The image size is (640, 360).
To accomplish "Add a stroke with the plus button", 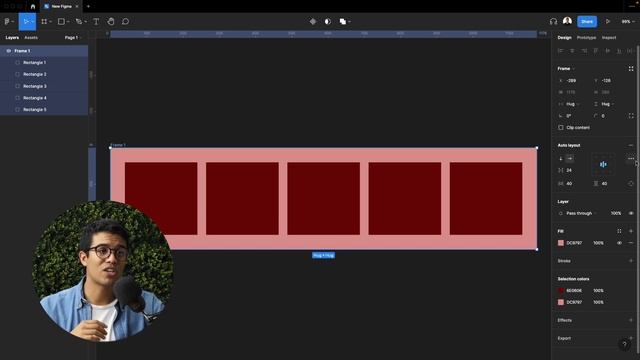I will coord(631,261).
